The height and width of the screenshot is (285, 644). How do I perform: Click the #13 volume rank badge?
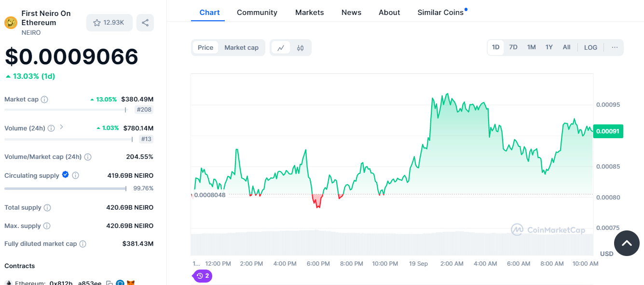tap(146, 139)
